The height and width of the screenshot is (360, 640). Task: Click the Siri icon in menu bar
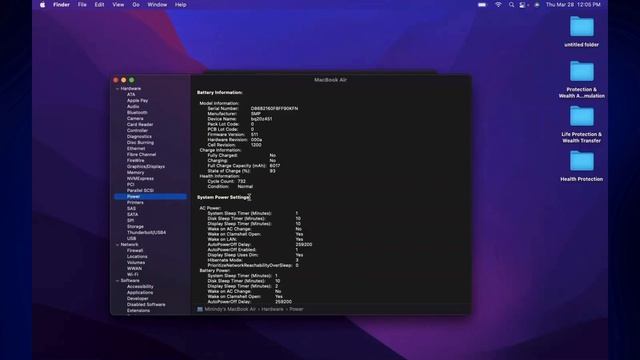coord(537,5)
